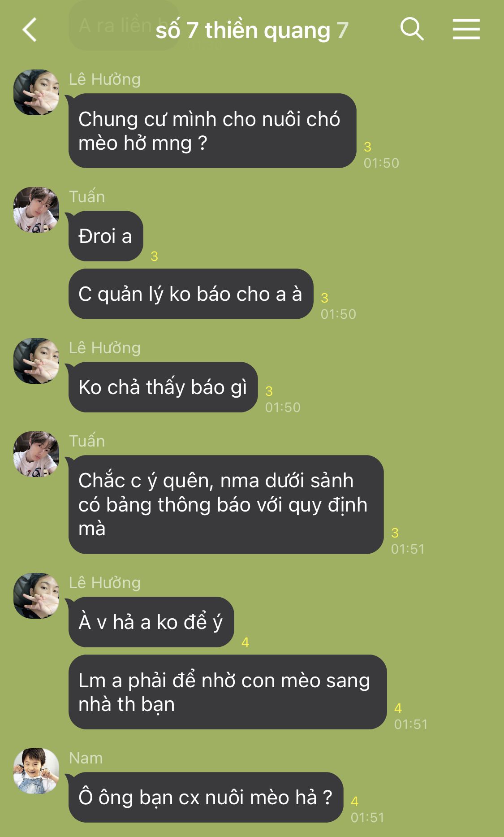Open Tuấn's avatar beside 'Chắc c ý quên'
The image size is (504, 837).
pos(36,454)
